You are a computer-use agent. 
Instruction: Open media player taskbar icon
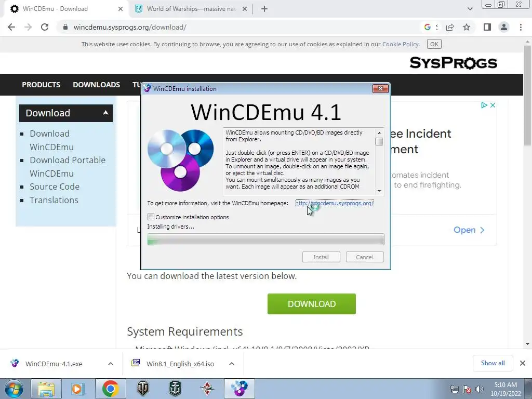click(x=78, y=389)
